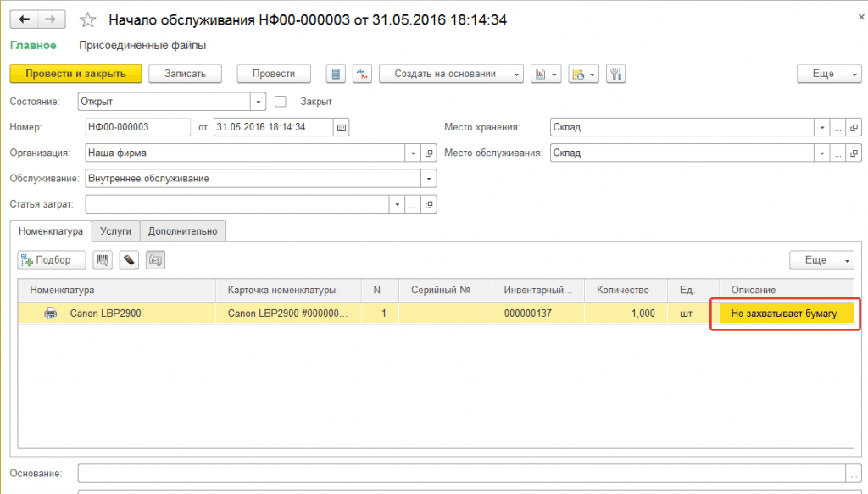Expand the Обслуживание dropdown arrow
The width and height of the screenshot is (868, 494).
pos(429,179)
